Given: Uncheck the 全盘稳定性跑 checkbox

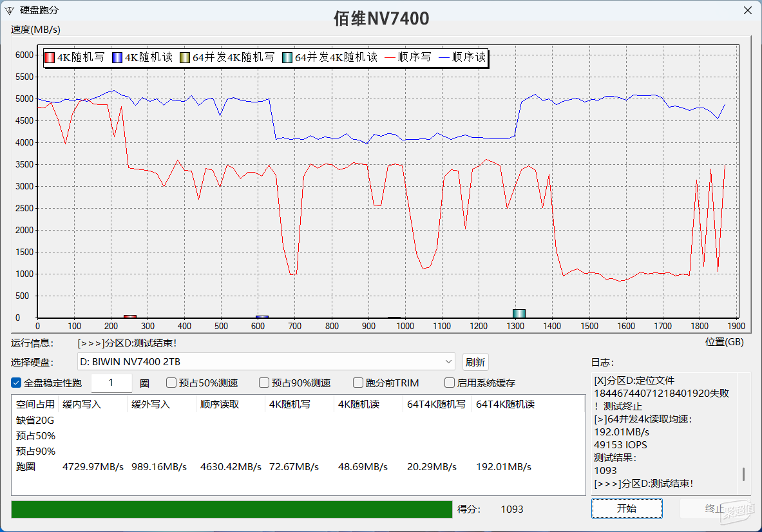Looking at the screenshot, I should click(x=16, y=383).
